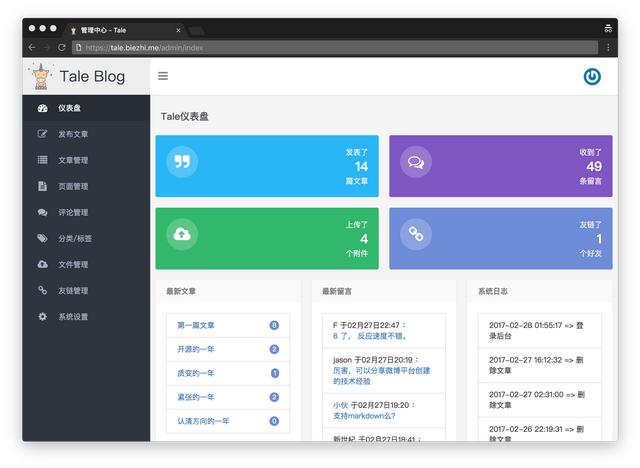640x468 pixels.
Task: Click the list icon for 文章管理
Action: [x=42, y=160]
